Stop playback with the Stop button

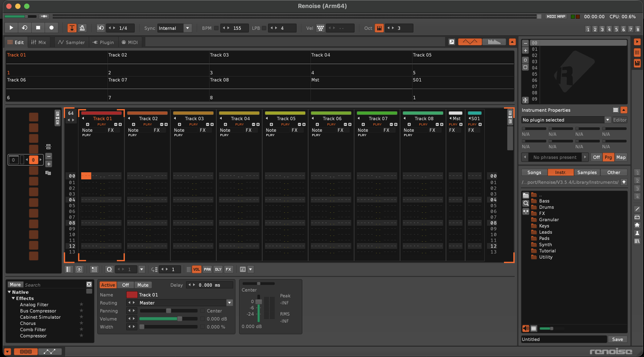(38, 27)
